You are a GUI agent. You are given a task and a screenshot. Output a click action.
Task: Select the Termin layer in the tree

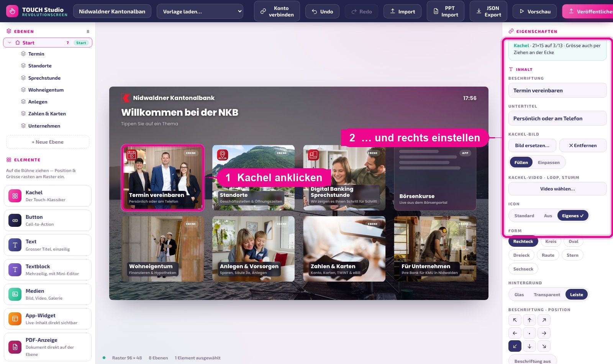(x=36, y=54)
